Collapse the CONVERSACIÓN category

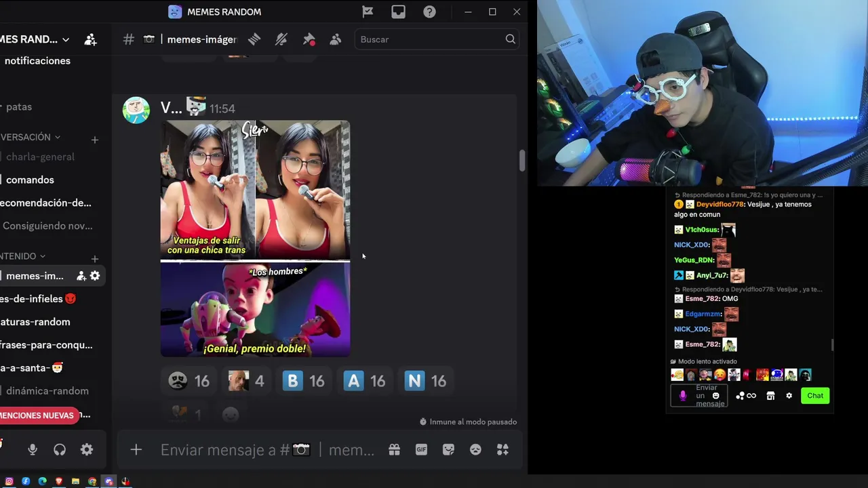point(30,137)
